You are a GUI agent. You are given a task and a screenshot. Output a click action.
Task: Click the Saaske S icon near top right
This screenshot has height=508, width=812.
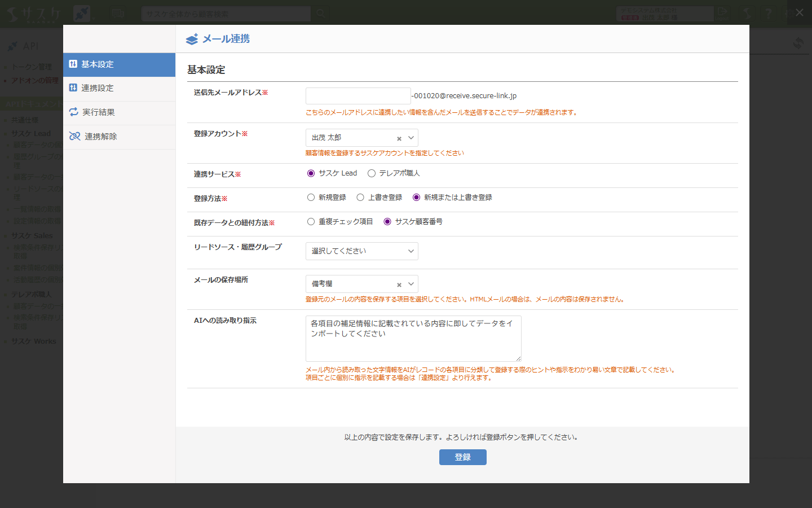pyautogui.click(x=746, y=12)
